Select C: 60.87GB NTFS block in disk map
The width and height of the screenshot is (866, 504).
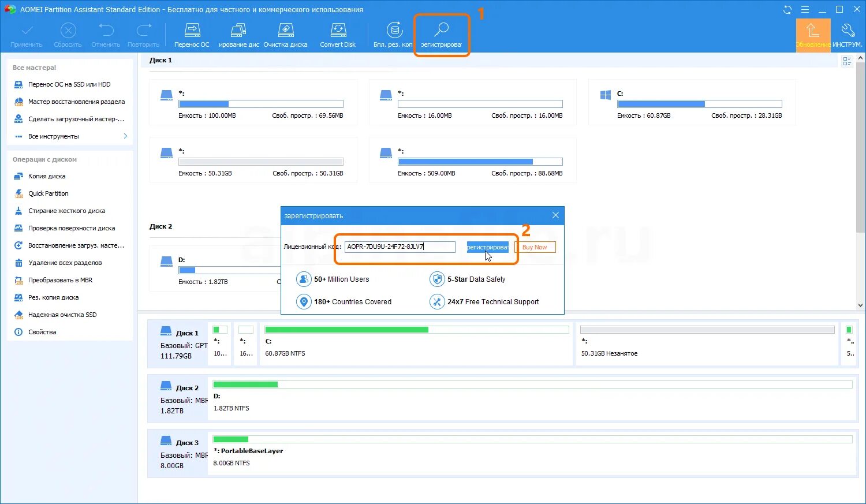click(x=416, y=344)
